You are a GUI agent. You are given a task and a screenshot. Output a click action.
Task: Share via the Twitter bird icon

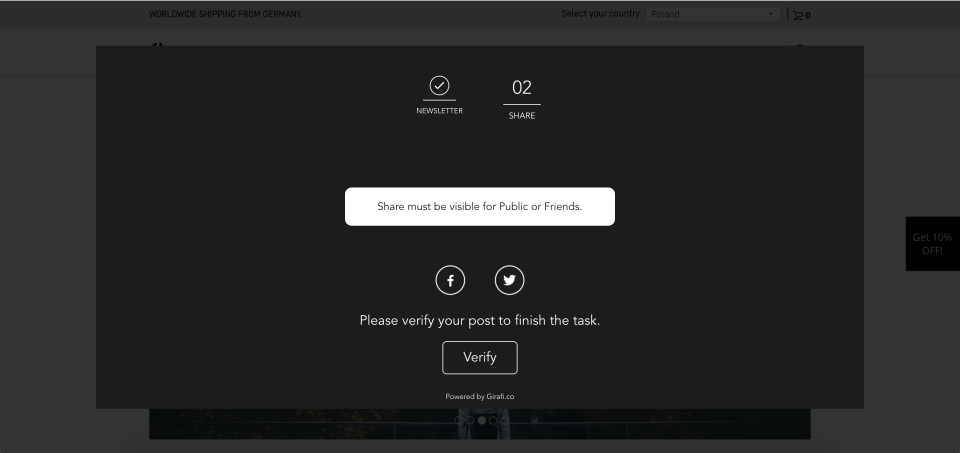[x=509, y=280]
